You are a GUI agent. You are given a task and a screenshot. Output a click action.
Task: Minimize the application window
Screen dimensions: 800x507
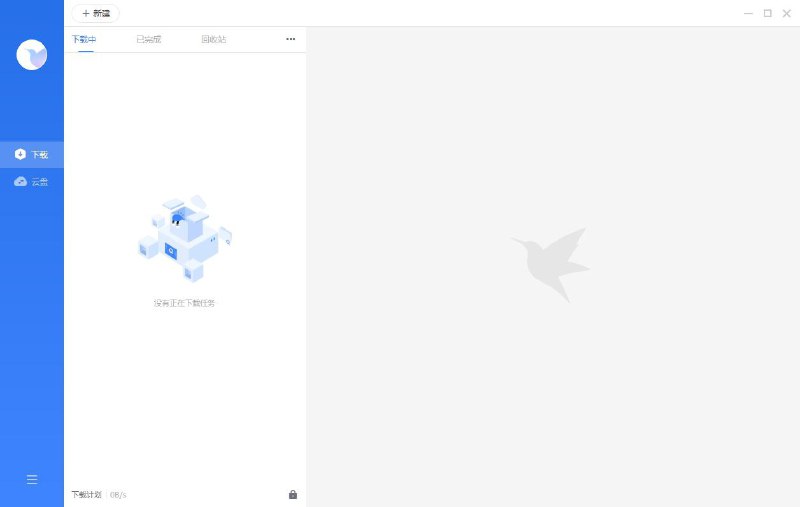[x=748, y=13]
